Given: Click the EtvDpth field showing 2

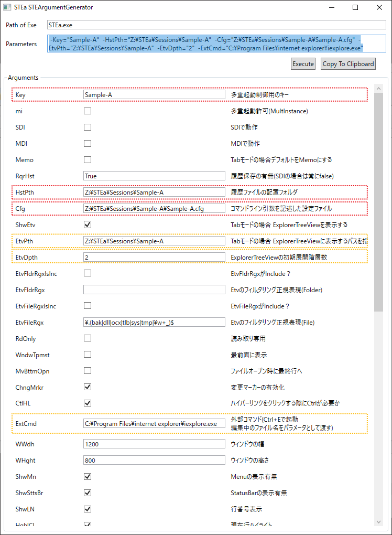Looking at the screenshot, I should 154,257.
